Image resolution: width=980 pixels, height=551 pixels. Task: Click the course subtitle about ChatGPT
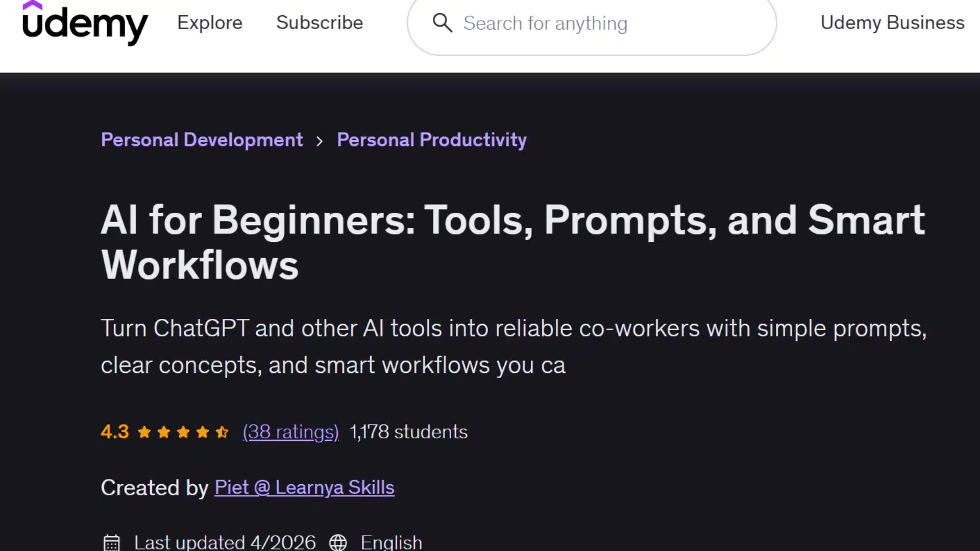tap(513, 347)
